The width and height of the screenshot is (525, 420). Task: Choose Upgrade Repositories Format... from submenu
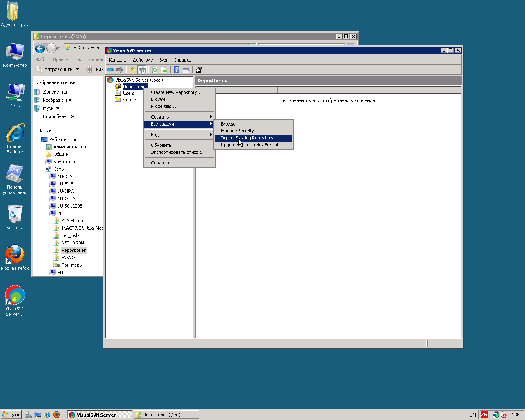tap(253, 145)
